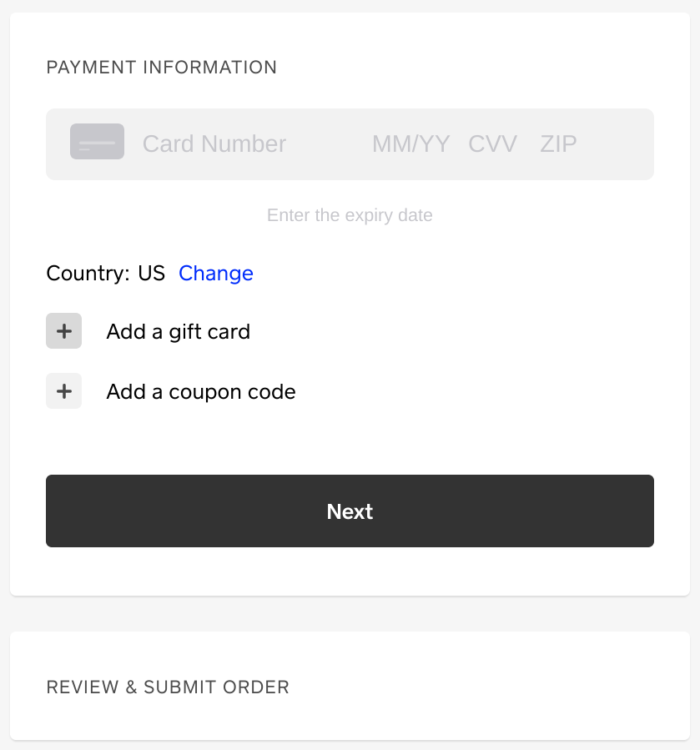Expand the Add a gift card option
The image size is (700, 750).
pos(178,332)
